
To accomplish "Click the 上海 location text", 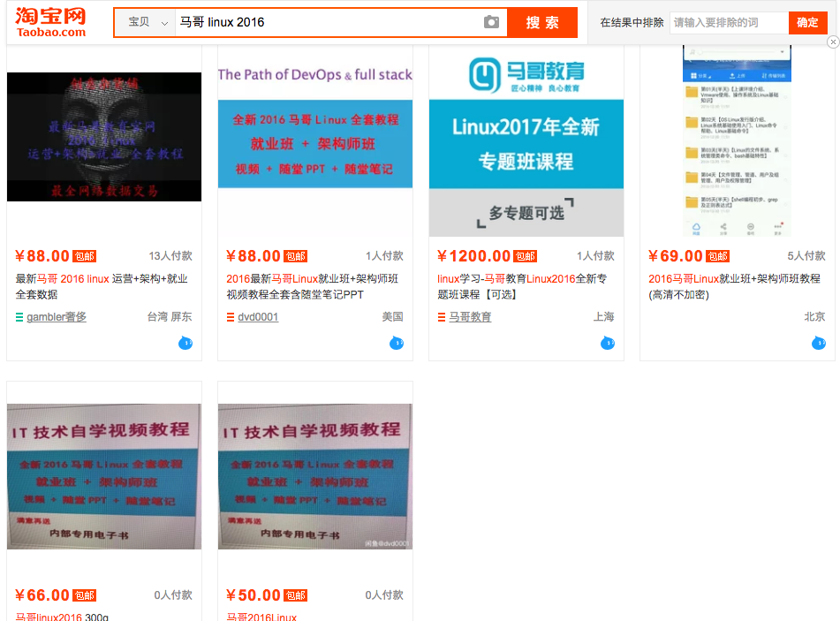I will (x=604, y=317).
